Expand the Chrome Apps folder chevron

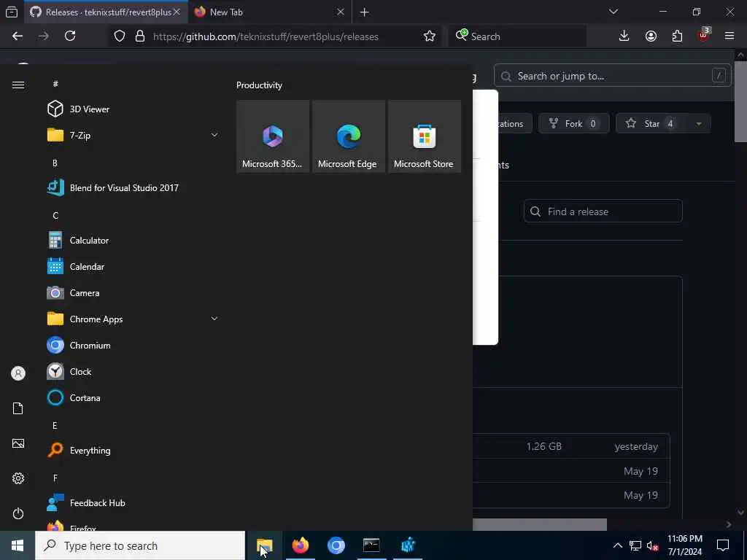[214, 319]
